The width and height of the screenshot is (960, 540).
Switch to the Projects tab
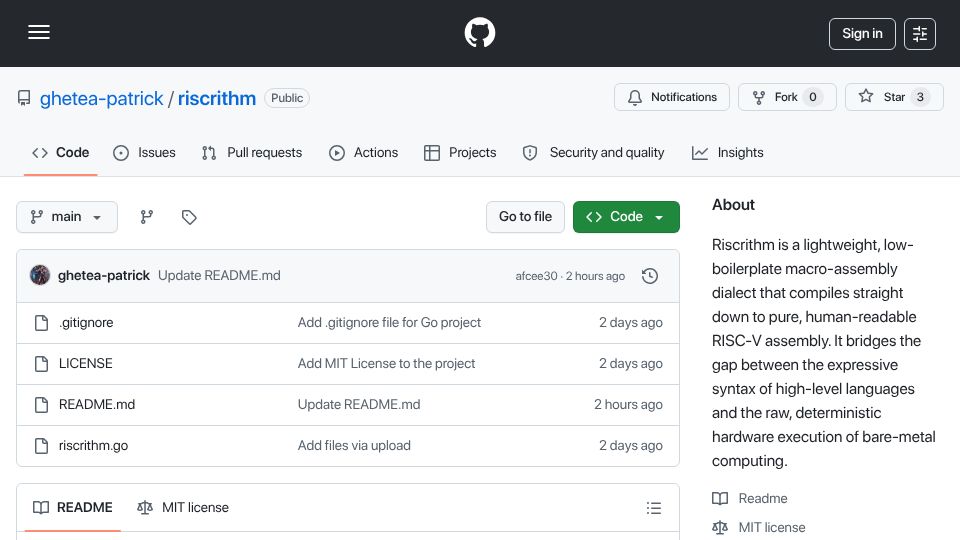460,152
